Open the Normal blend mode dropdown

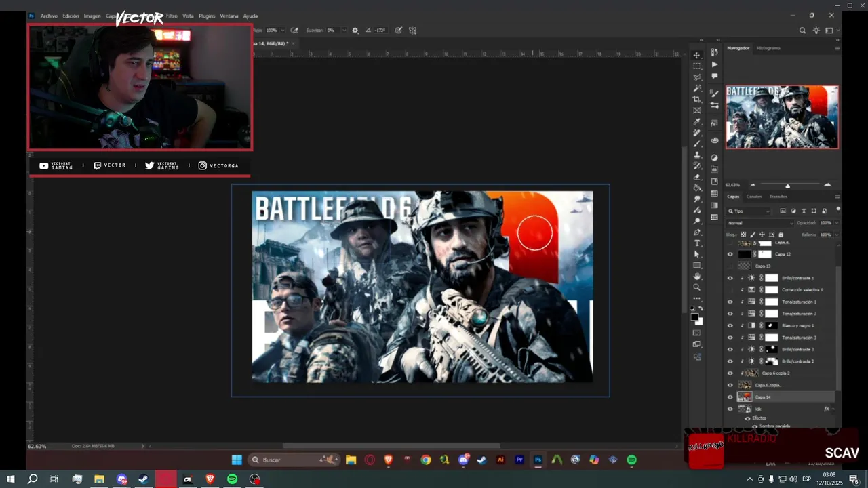point(759,223)
